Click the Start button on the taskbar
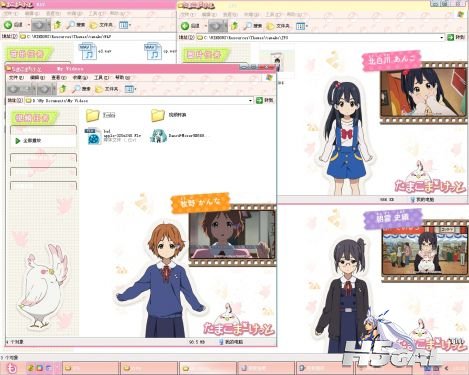The height and width of the screenshot is (375, 469). 12,368
